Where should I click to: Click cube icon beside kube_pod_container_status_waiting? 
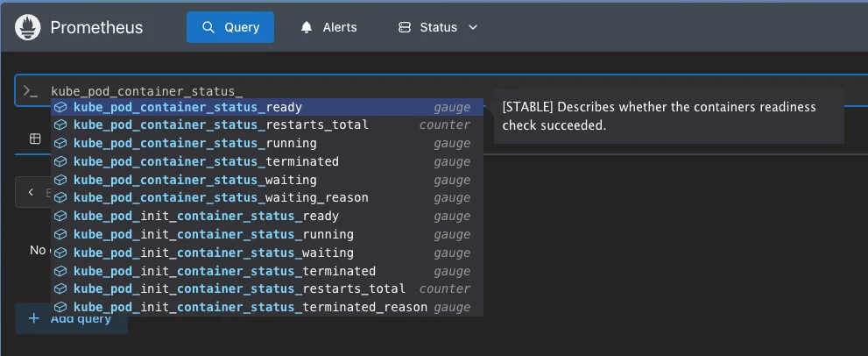(60, 180)
